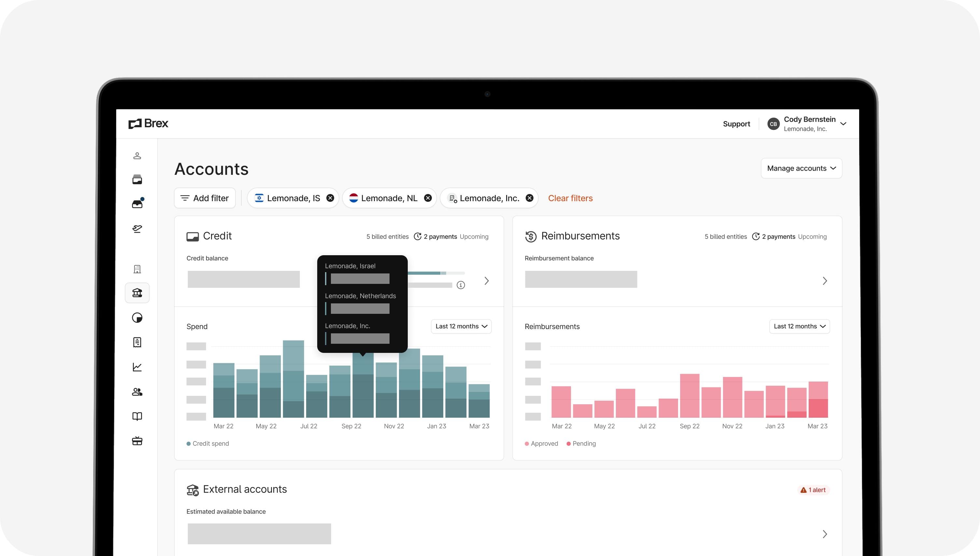
Task: Click the Add filter button
Action: pos(205,198)
